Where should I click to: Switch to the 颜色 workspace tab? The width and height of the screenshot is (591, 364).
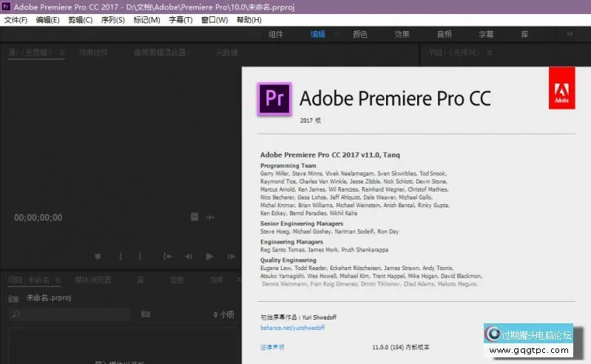[360, 34]
